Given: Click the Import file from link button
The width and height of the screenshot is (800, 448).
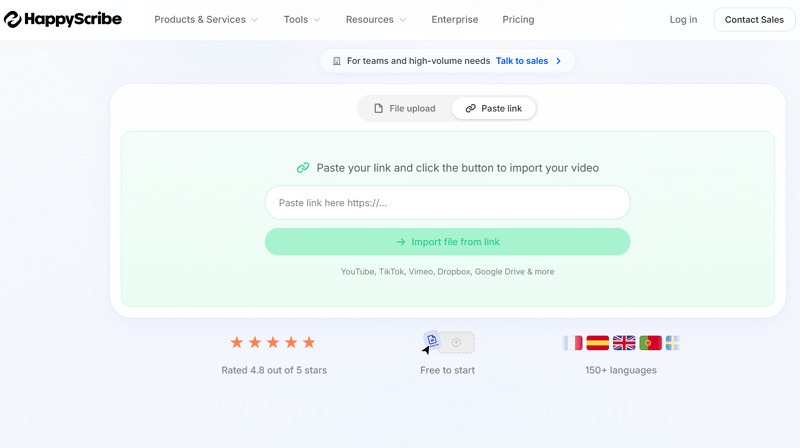Looking at the screenshot, I should click(x=447, y=242).
